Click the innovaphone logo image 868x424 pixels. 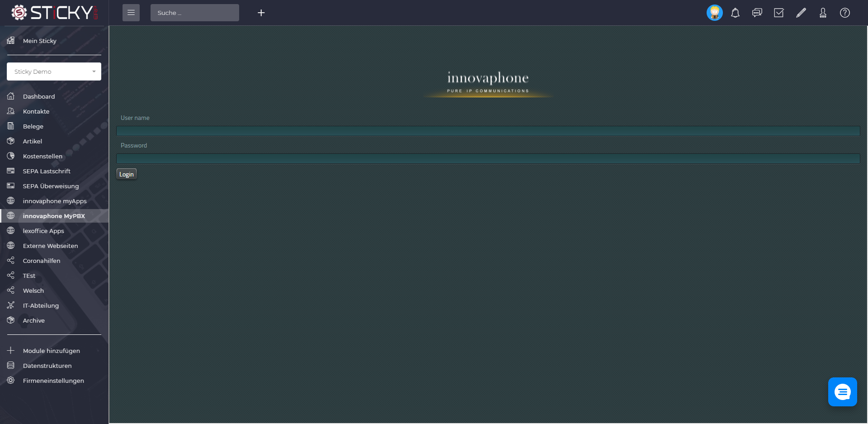pyautogui.click(x=488, y=84)
